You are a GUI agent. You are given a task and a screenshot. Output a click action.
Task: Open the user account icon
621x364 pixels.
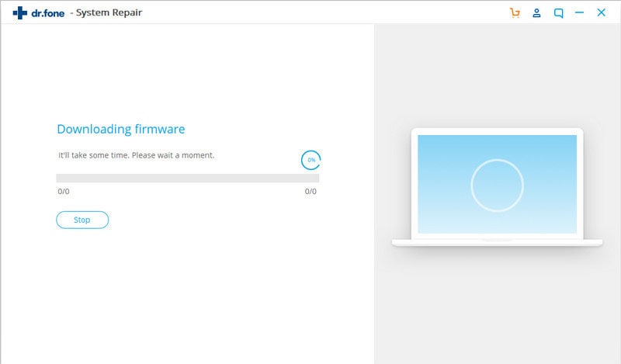[536, 12]
